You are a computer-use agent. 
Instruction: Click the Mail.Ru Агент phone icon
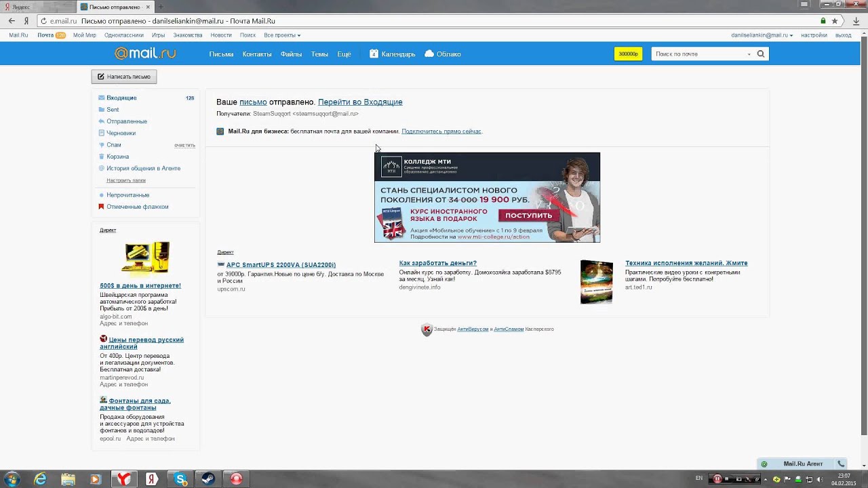click(841, 464)
